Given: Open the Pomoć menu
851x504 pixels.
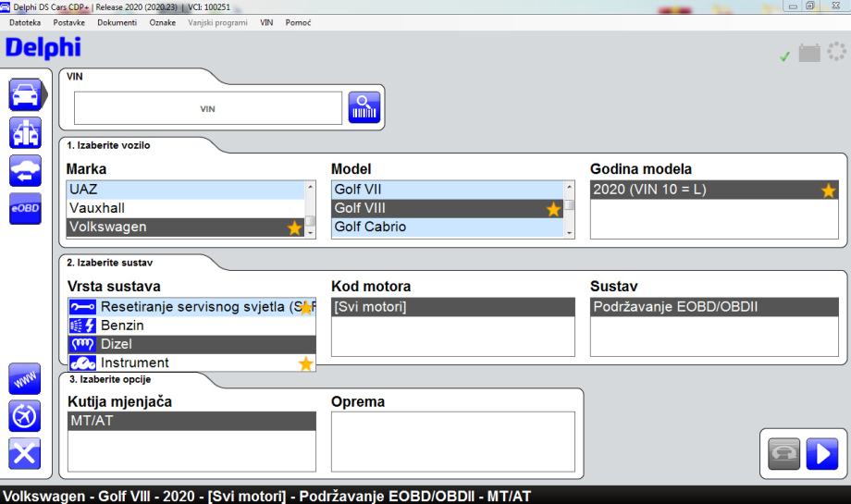Looking at the screenshot, I should (x=298, y=23).
